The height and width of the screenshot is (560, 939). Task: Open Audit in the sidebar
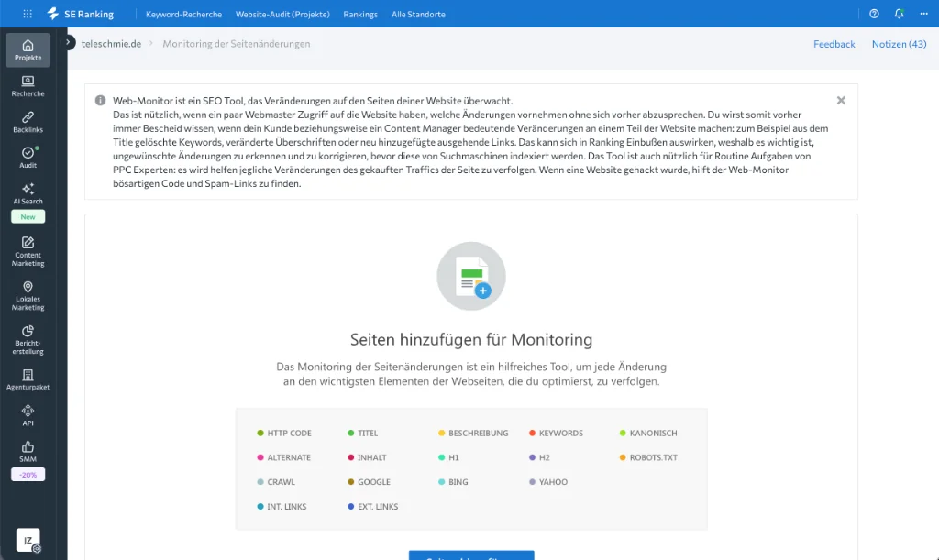pos(28,158)
